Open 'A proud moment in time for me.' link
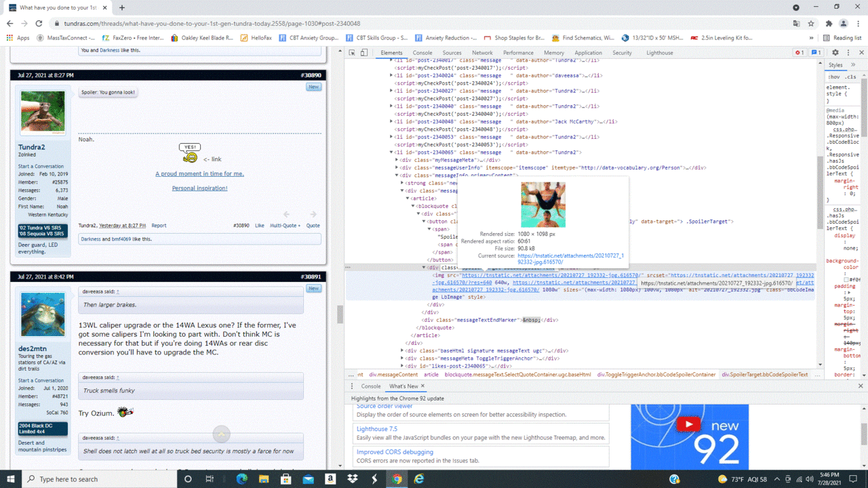The image size is (868, 488). tap(199, 174)
